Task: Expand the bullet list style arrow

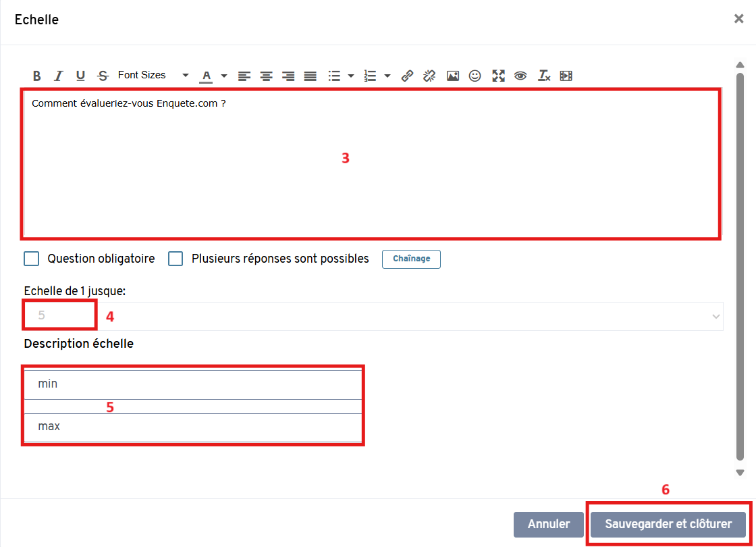Action: (351, 76)
